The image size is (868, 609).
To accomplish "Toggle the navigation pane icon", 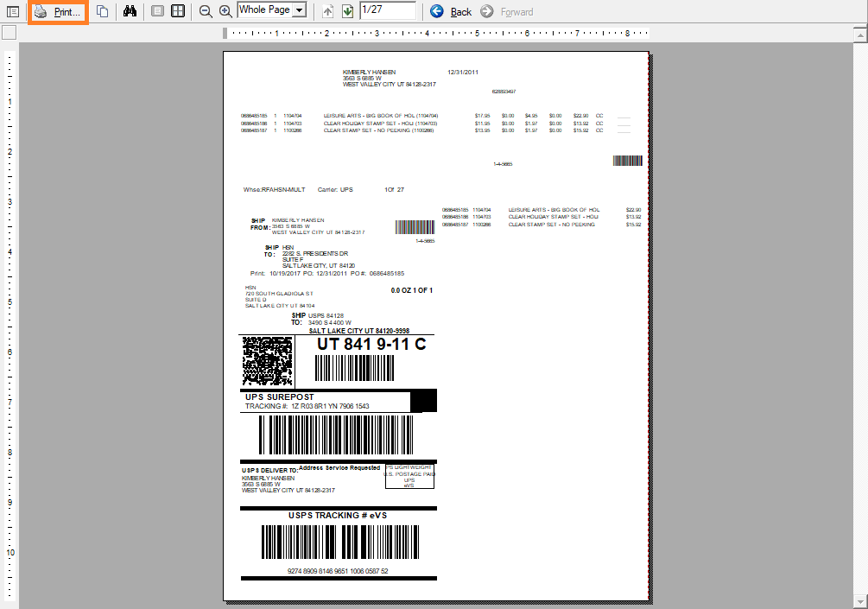I will pyautogui.click(x=13, y=11).
